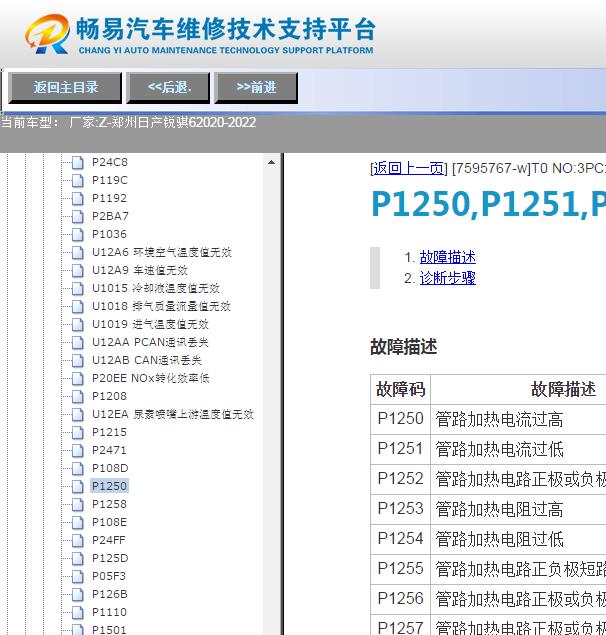Go forward with the >>前进 button
This screenshot has width=606, height=635.
256,87
